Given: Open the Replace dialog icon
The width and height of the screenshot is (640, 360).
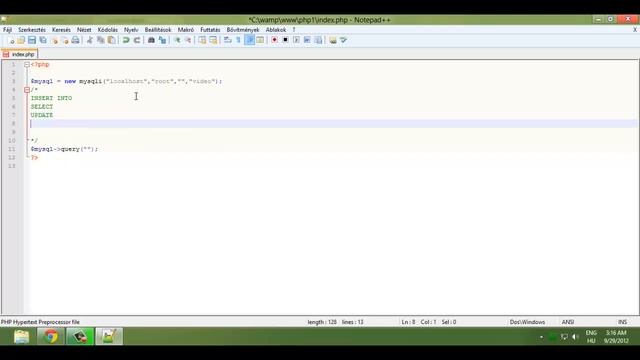Looking at the screenshot, I should [162, 40].
